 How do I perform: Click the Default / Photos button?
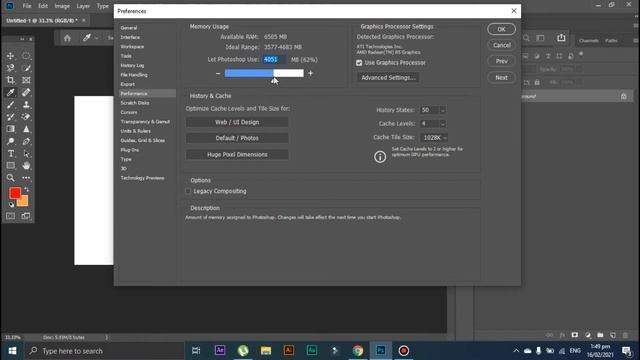(237, 138)
